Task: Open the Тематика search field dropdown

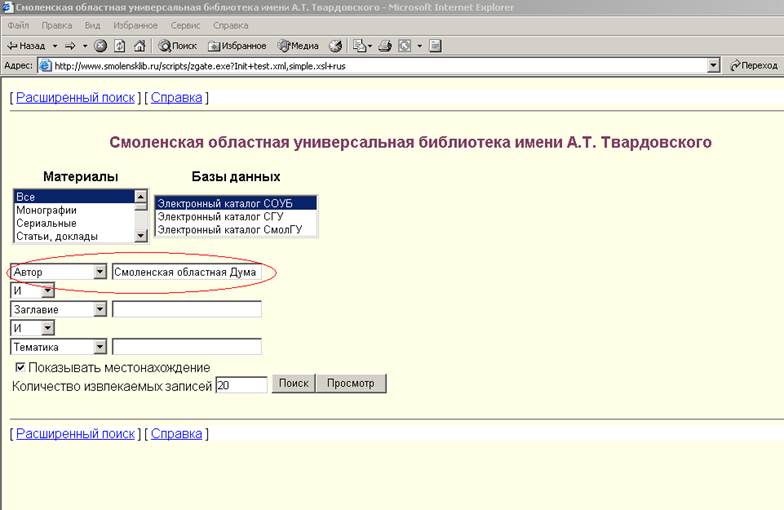Action: [x=100, y=347]
